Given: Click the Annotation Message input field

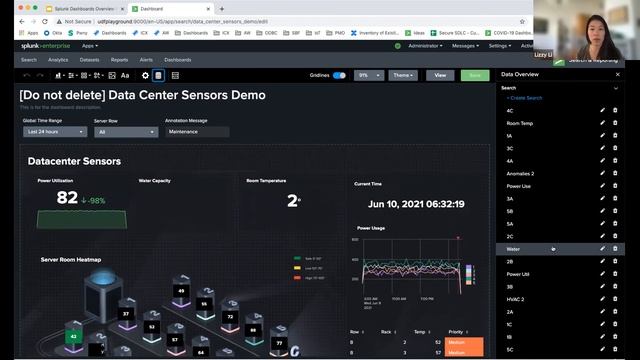Looking at the screenshot, I should pos(197,132).
